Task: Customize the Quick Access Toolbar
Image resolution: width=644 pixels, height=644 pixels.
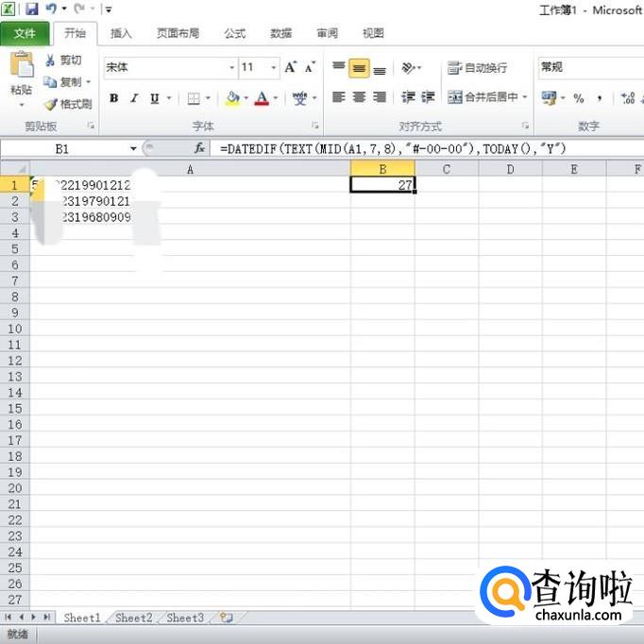Action: 109,9
